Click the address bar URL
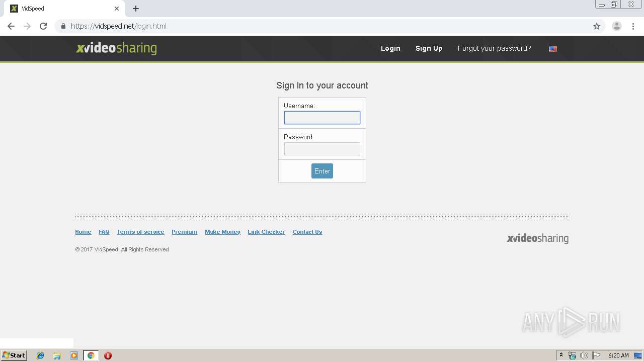Image resolution: width=644 pixels, height=362 pixels. pyautogui.click(x=119, y=26)
